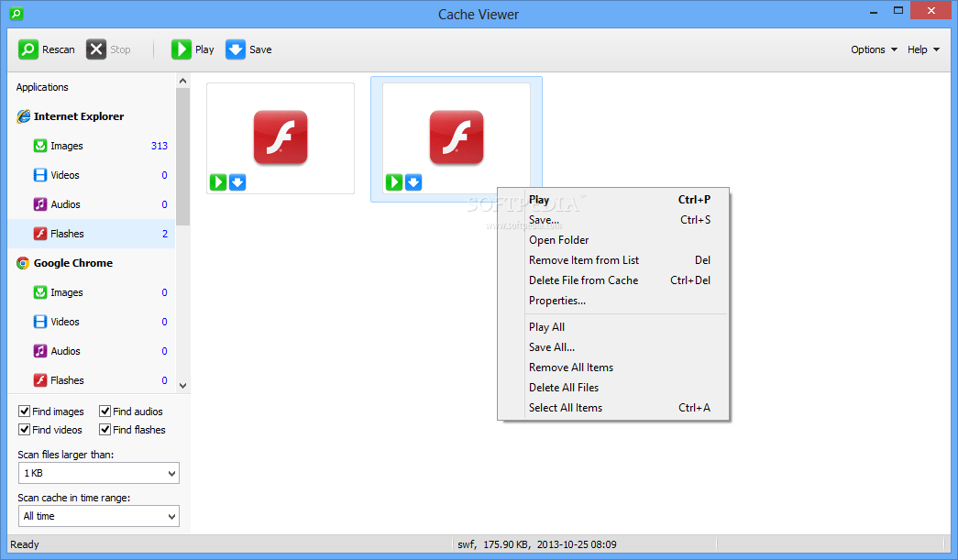Toggle the Find audios checkbox
958x560 pixels.
[105, 411]
